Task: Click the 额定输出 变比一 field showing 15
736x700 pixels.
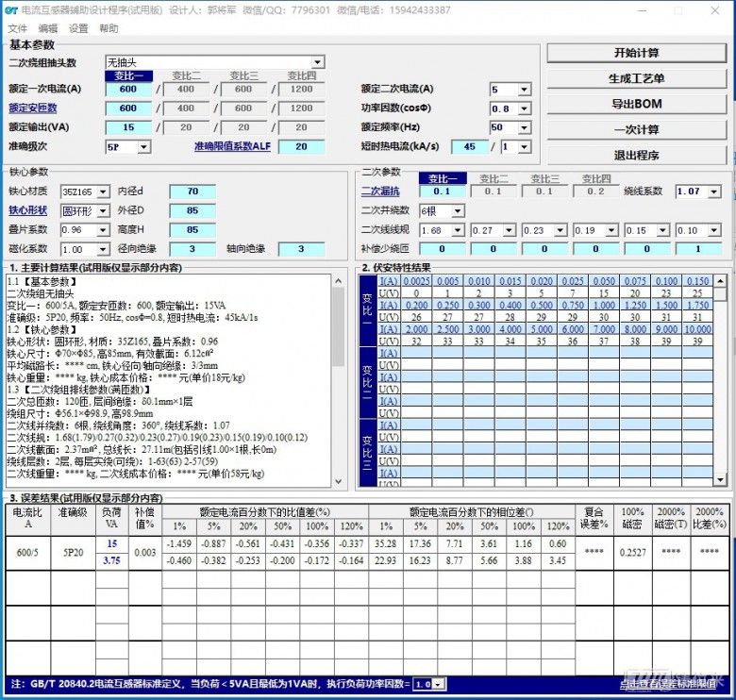Action: (x=128, y=127)
